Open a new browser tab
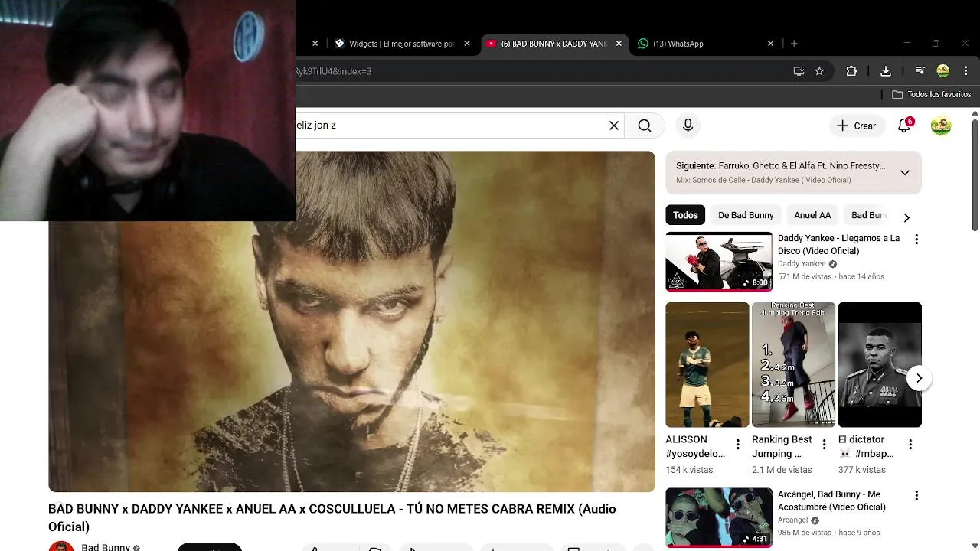This screenshot has width=980, height=551. click(x=794, y=44)
